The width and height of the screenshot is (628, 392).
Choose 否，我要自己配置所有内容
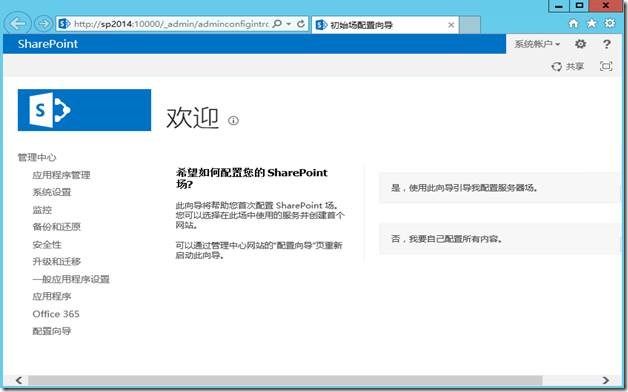499,239
